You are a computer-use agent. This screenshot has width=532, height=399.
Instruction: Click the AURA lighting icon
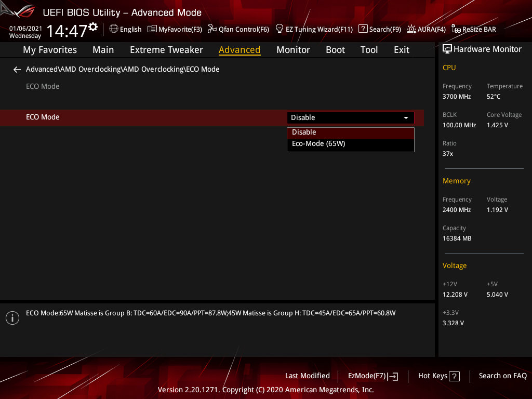point(411,29)
